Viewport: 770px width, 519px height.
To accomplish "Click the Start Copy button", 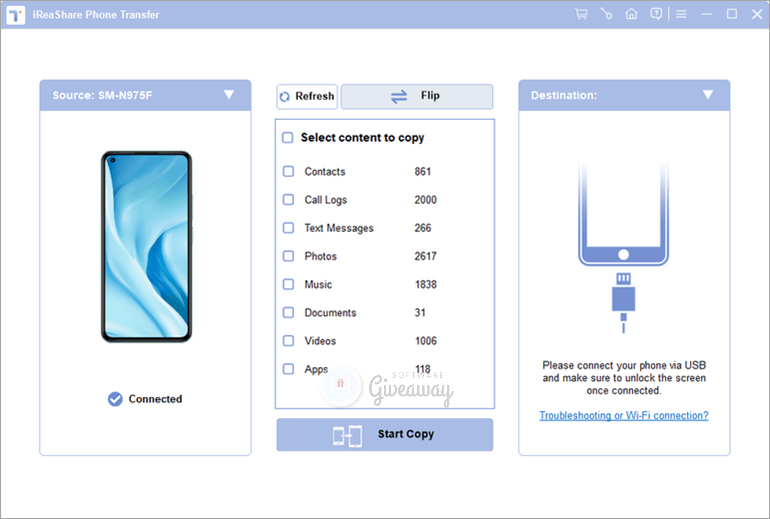I will (385, 435).
